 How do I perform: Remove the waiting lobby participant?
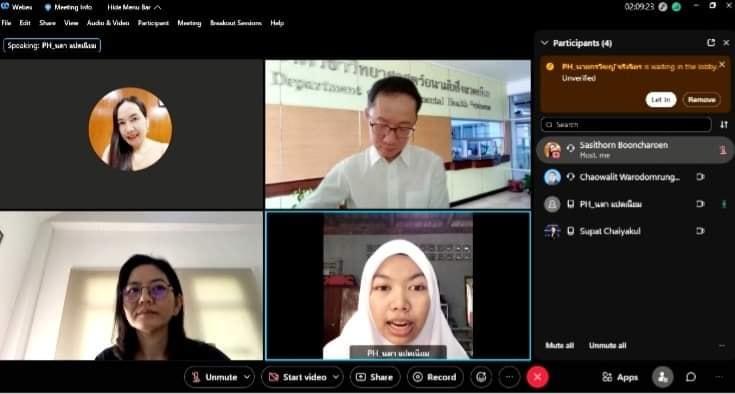(x=702, y=99)
